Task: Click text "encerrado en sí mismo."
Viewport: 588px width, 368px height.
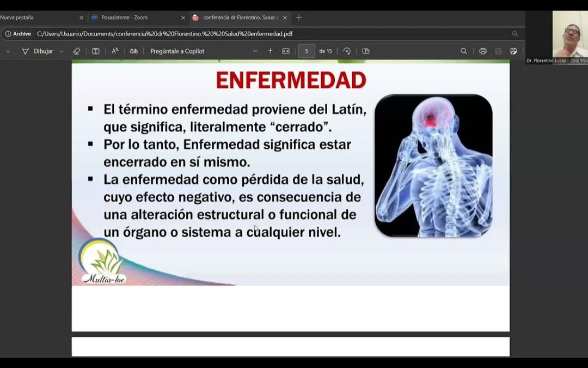Action: click(x=176, y=162)
